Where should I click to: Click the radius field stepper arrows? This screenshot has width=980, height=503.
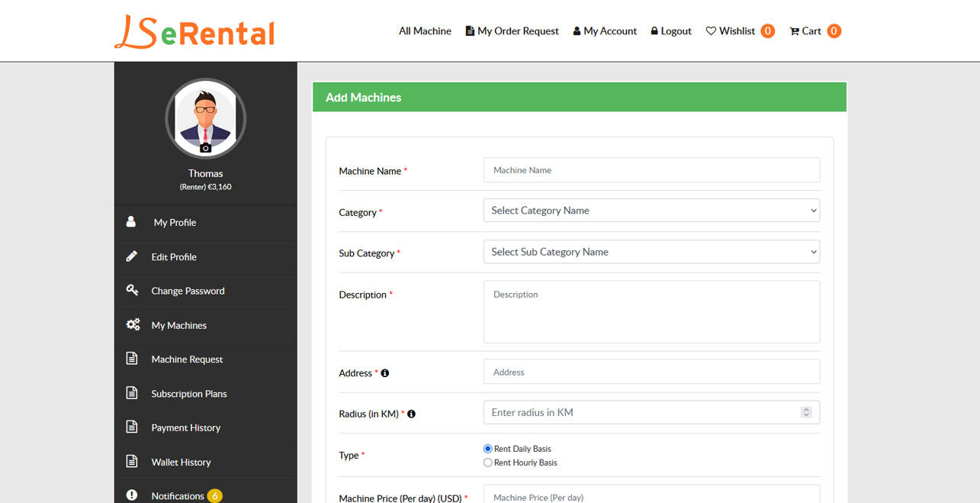806,412
